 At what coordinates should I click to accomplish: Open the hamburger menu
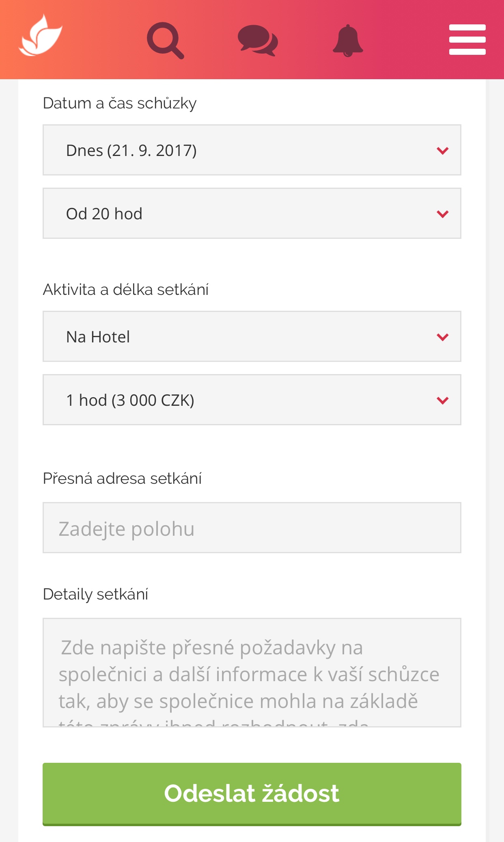[x=467, y=40]
